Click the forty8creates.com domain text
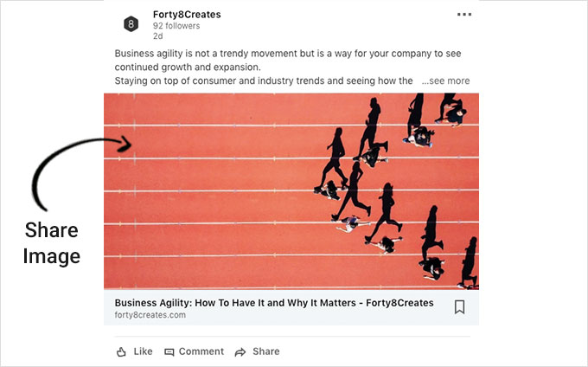The image size is (588, 367). (150, 315)
